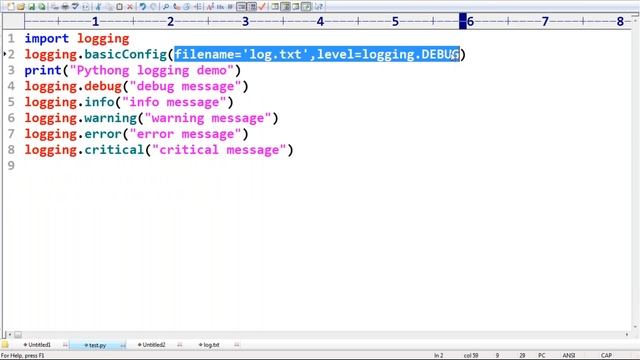Switch to the Untitled1 tab
The height and width of the screenshot is (360, 640).
(x=40, y=345)
